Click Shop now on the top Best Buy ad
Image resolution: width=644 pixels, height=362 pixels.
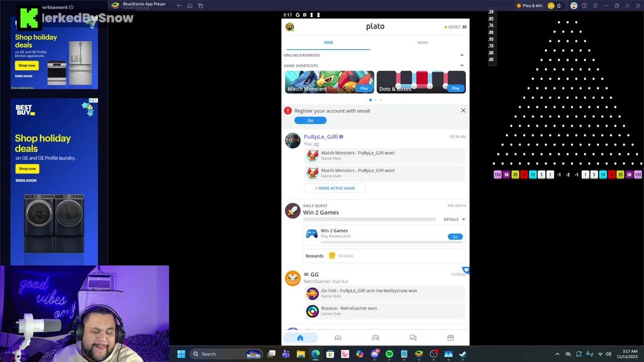point(27,65)
